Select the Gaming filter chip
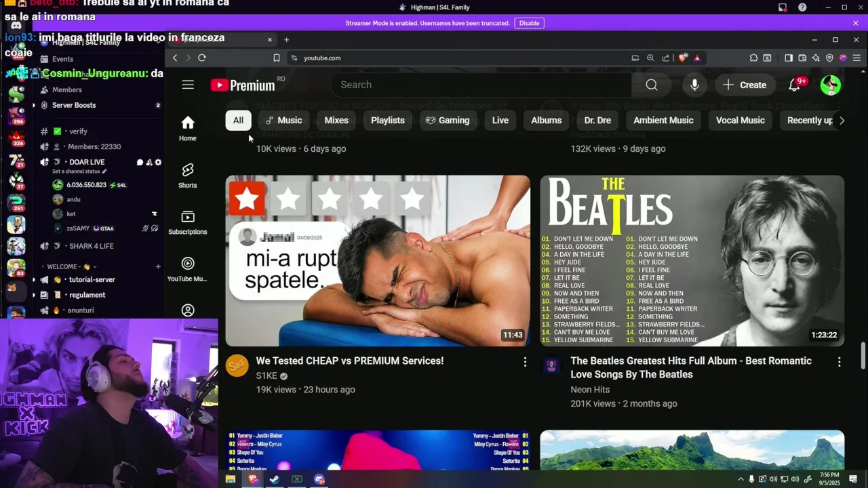 (x=448, y=121)
